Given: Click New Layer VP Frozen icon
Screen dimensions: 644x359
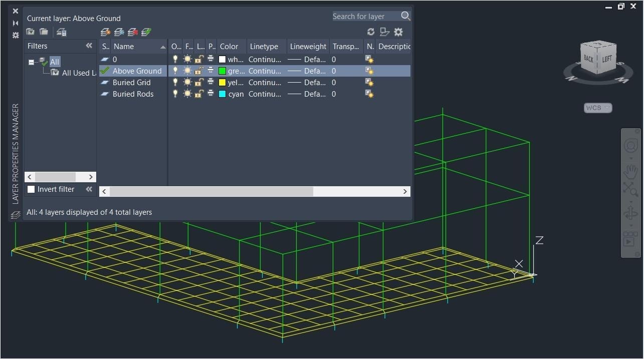Looking at the screenshot, I should (x=119, y=32).
